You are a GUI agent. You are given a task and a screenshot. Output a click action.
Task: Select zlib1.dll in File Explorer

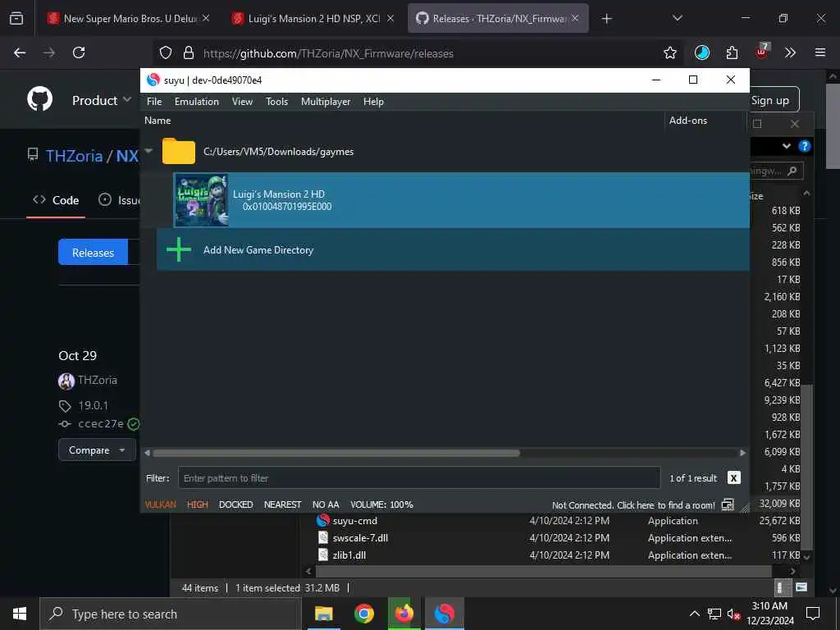[x=349, y=555]
